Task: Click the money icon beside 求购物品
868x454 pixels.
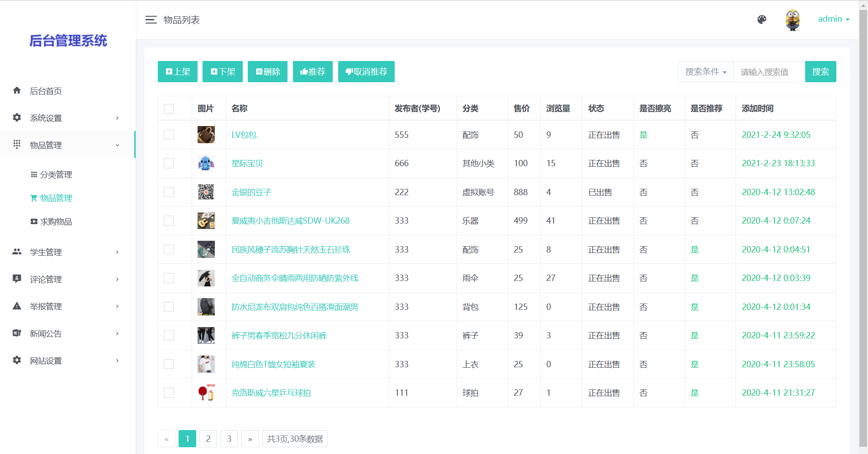Action: pyautogui.click(x=34, y=221)
